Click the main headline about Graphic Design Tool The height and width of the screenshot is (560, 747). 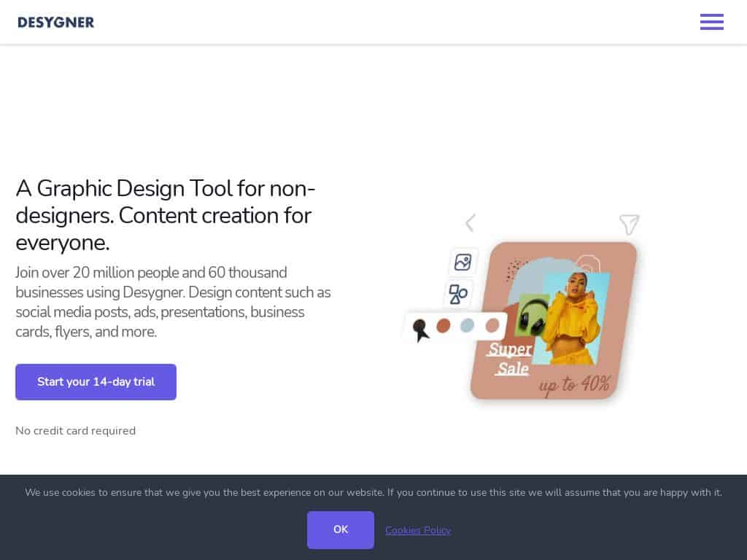(x=166, y=215)
